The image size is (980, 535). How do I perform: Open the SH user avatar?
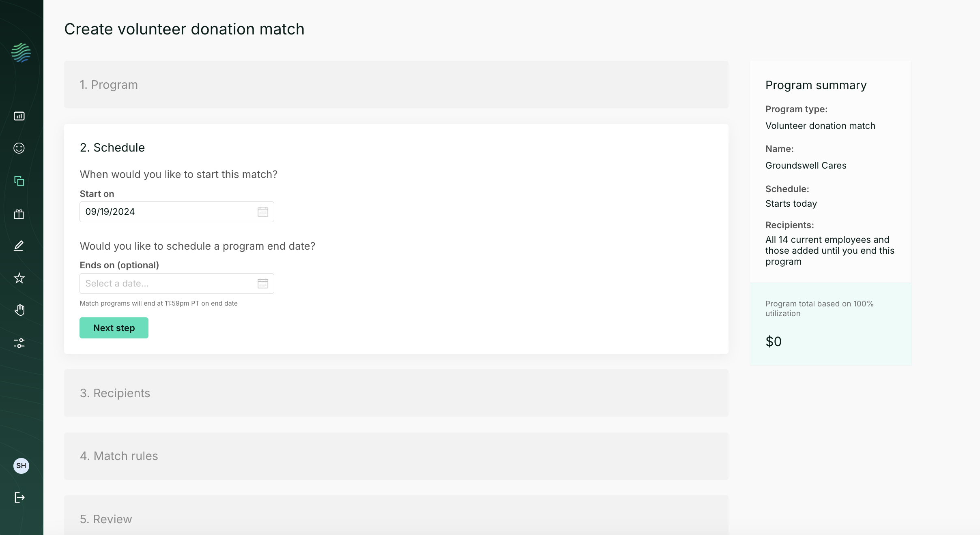tap(22, 466)
